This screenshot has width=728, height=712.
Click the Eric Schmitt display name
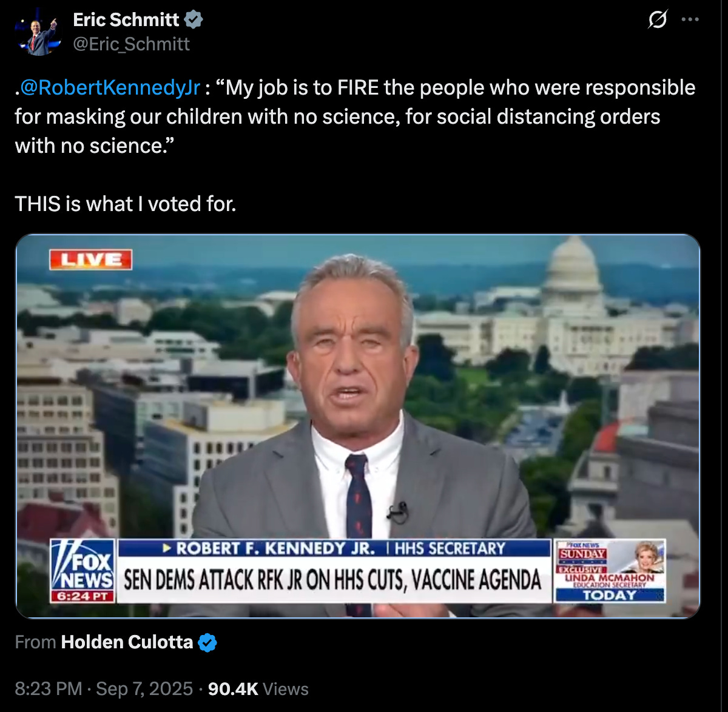(126, 19)
